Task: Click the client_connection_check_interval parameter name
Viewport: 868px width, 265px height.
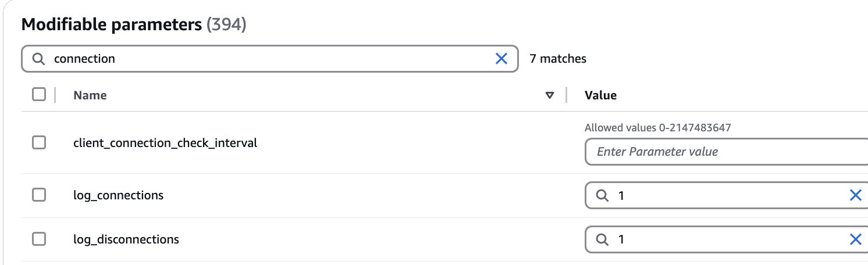Action: tap(165, 142)
